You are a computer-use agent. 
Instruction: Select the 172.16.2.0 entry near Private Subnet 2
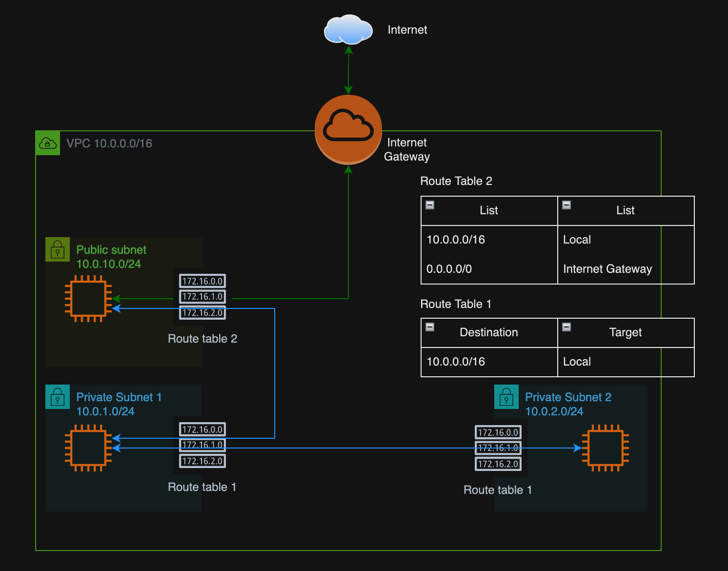498,464
